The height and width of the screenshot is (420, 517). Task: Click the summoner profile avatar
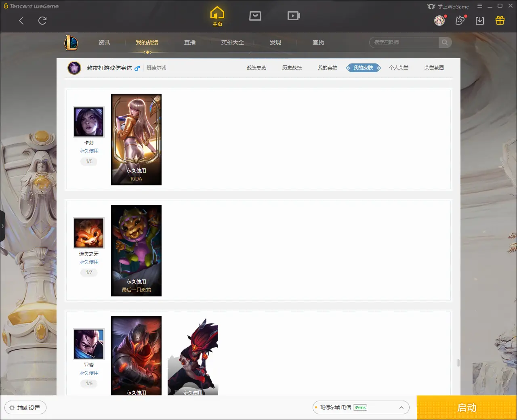point(74,68)
